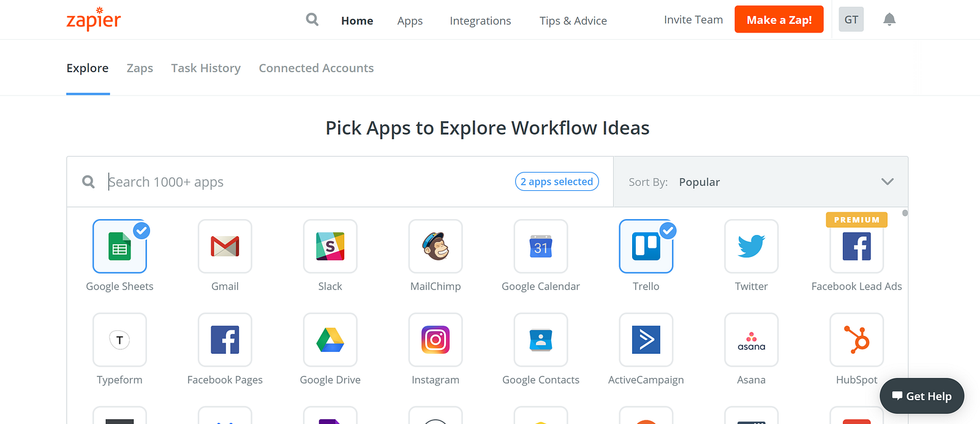Deselect the checked Google Sheets app
This screenshot has width=980, height=424.
119,246
